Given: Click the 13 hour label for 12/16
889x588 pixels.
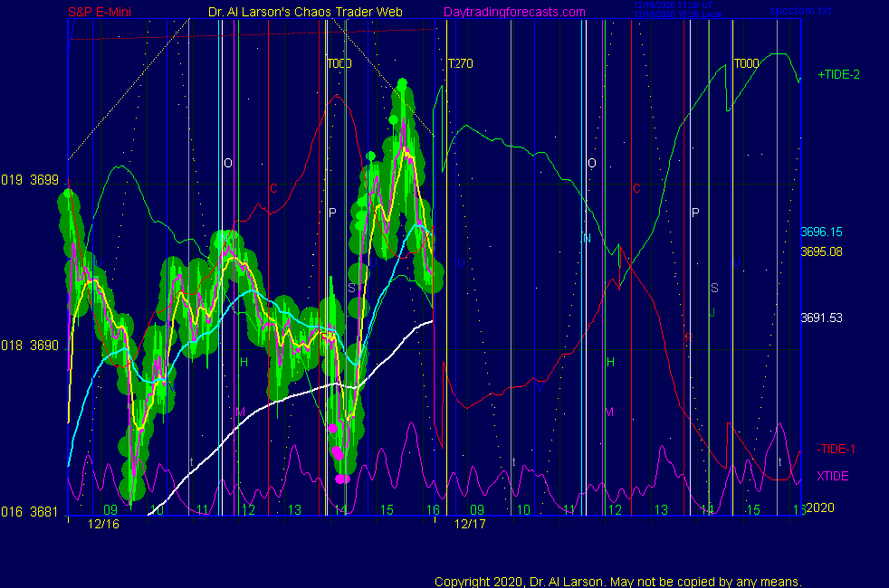Looking at the screenshot, I should coord(294,510).
